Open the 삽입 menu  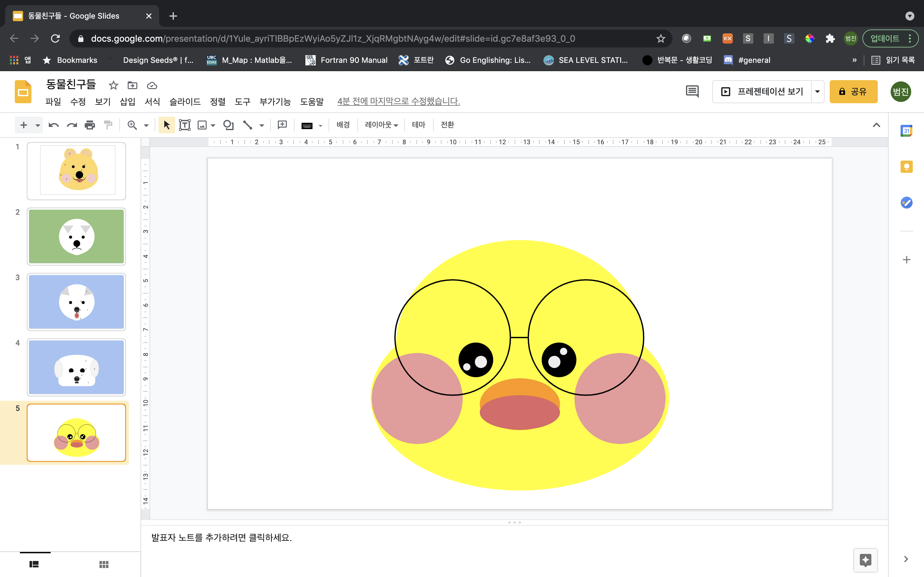coord(127,102)
